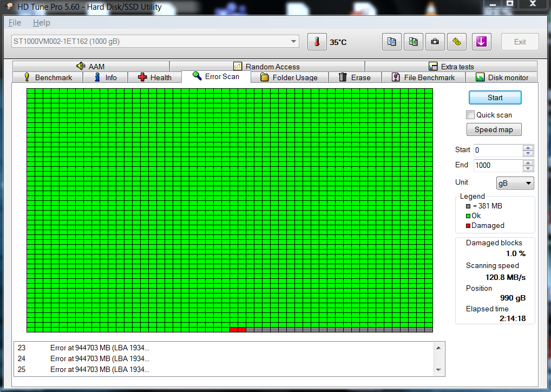The height and width of the screenshot is (392, 551).
Task: Click the 35°C temperature reading
Action: (x=338, y=42)
